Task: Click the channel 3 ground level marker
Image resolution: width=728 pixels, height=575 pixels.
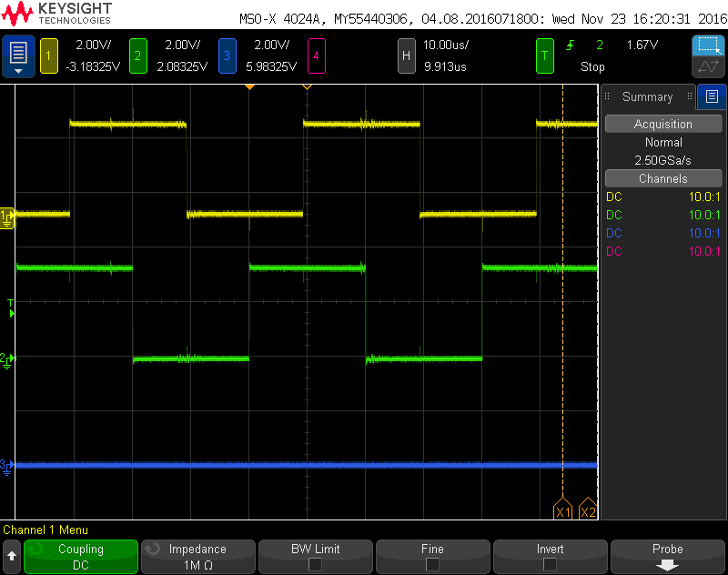Action: tap(7, 467)
